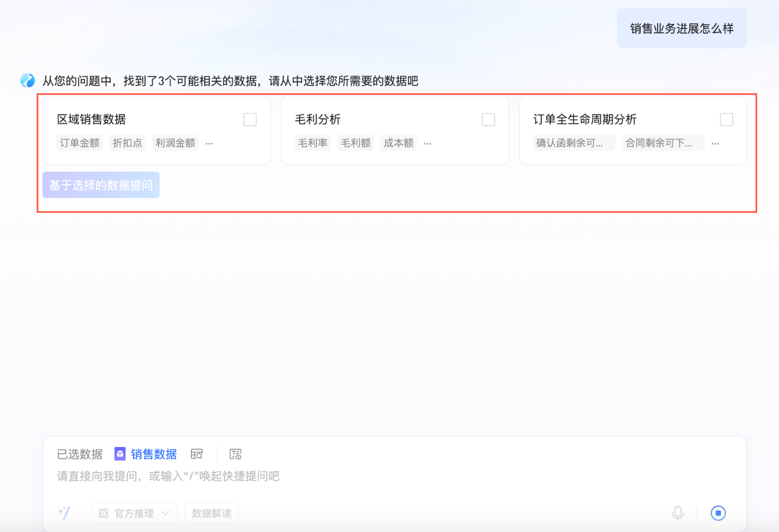Open the 区域销售数据 card title
Screen dimensions: 779x532
coord(91,119)
